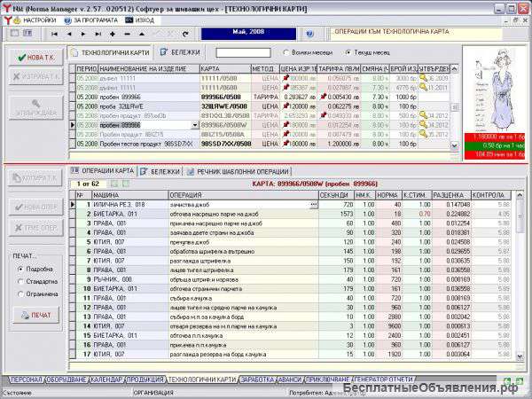Switch to ЗАРАБОТКА bottom tab
532x399 pixels.
257,379
